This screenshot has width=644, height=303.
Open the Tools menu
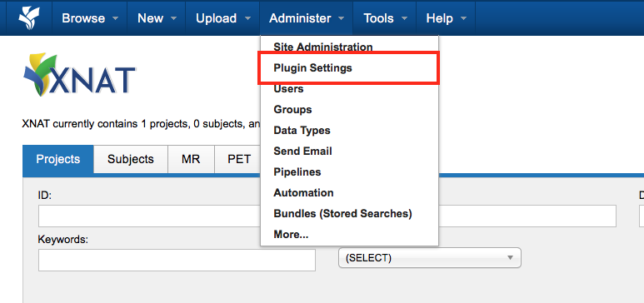tap(385, 18)
